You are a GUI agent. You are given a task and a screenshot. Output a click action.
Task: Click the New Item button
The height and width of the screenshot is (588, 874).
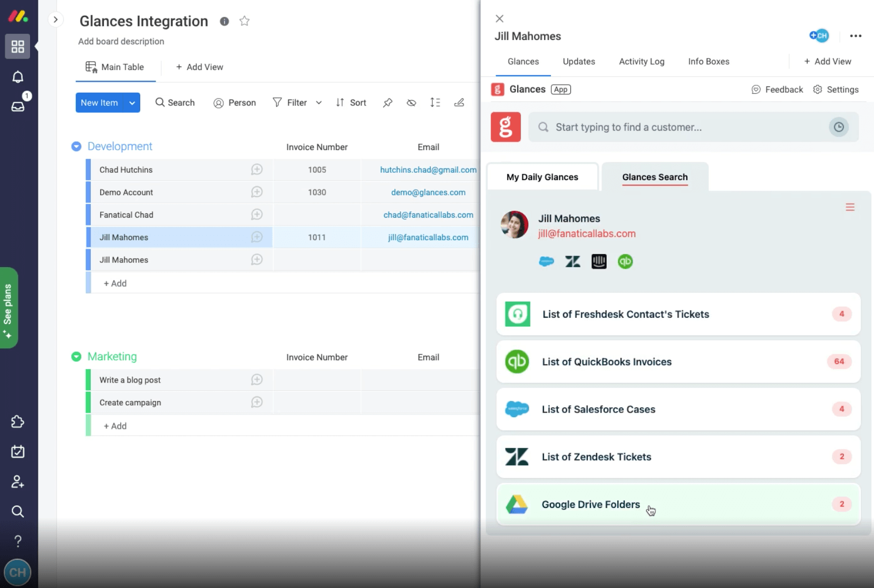(100, 103)
